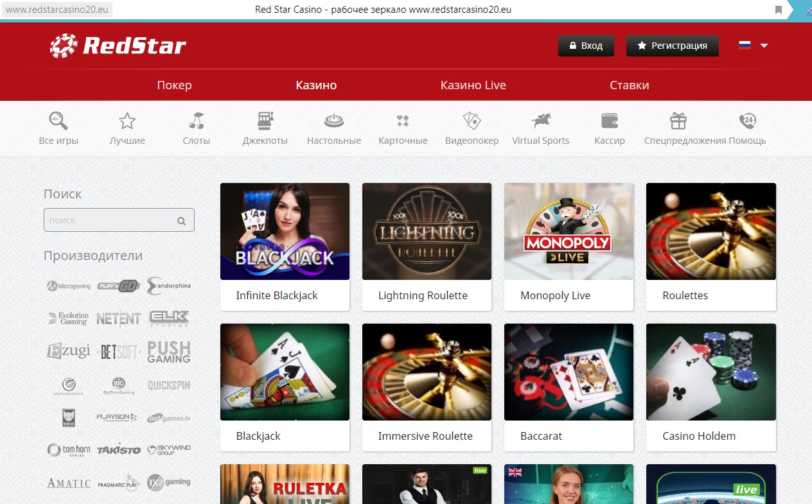The width and height of the screenshot is (812, 504).
Task: Open the Спецпредложения gift icon
Action: coord(678,121)
